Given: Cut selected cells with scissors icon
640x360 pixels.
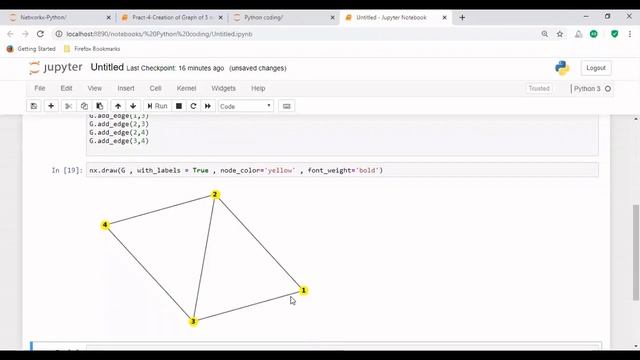Looking at the screenshot, I should coord(69,106).
